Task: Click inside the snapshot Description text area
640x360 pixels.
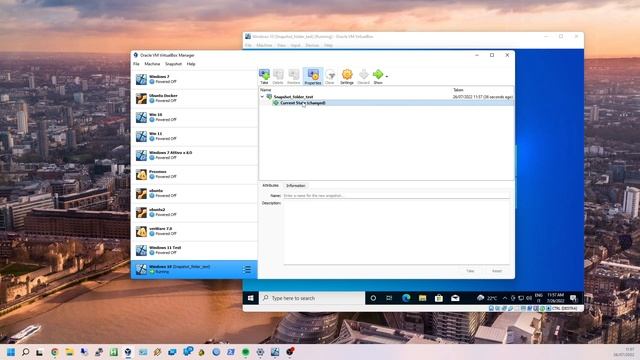Action: pyautogui.click(x=396, y=233)
